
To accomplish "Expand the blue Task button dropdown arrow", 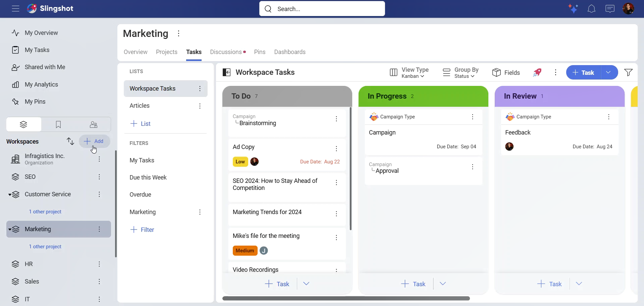I will pos(608,72).
